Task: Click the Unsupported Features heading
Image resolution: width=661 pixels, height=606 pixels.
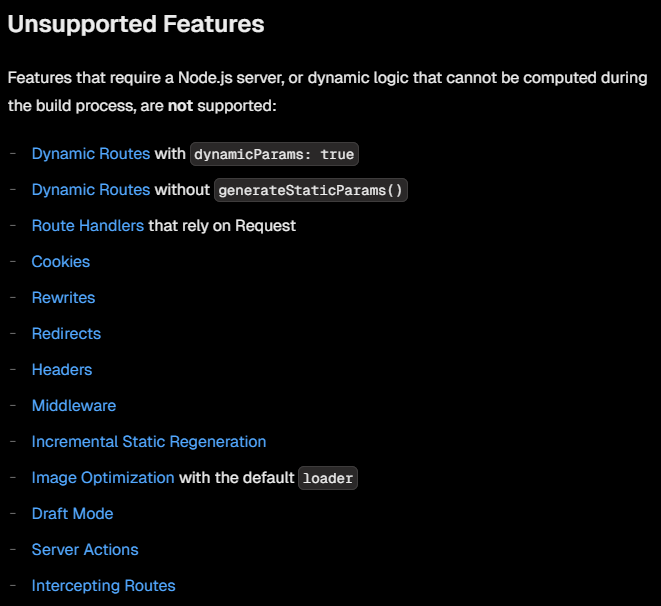Action: tap(135, 25)
